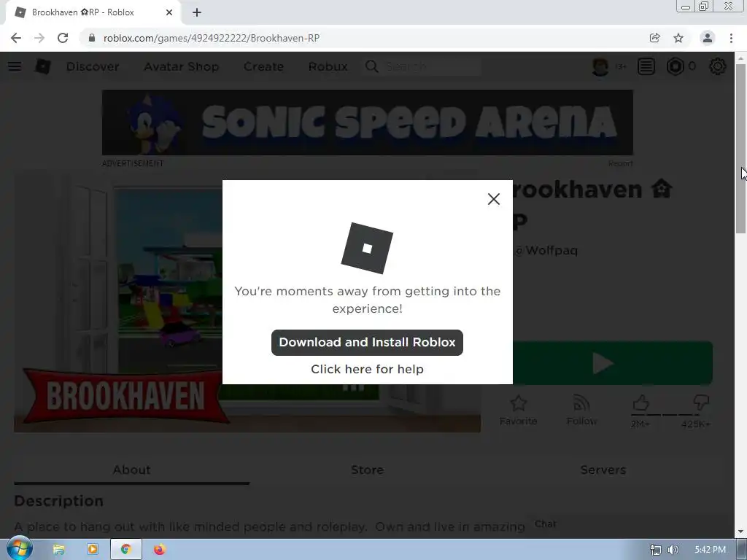Click the Roblox home logo icon

coord(43,66)
